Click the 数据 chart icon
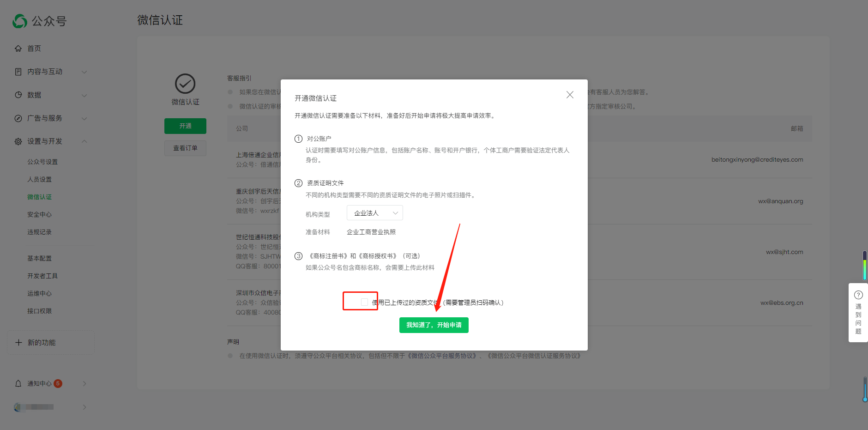Image resolution: width=868 pixels, height=430 pixels. pyautogui.click(x=18, y=95)
